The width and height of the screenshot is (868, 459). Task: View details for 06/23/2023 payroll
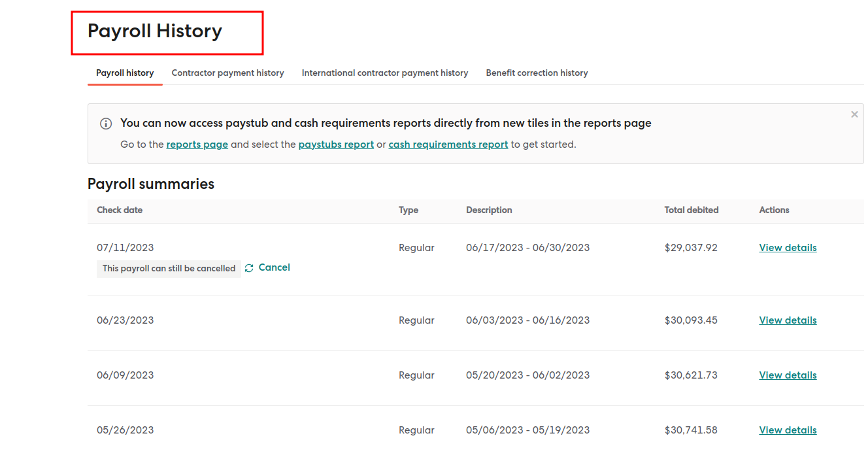[788, 320]
